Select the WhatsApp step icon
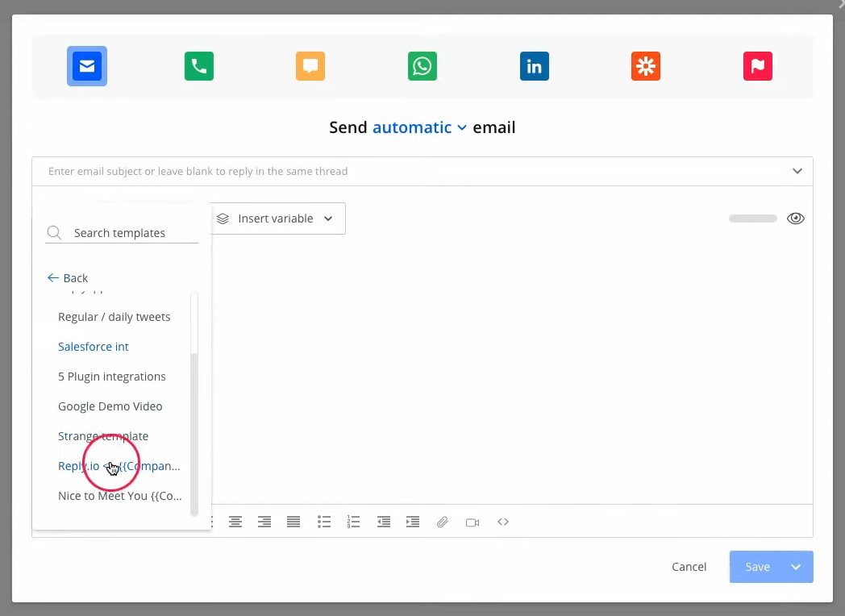Image resolution: width=845 pixels, height=616 pixels. tap(422, 66)
